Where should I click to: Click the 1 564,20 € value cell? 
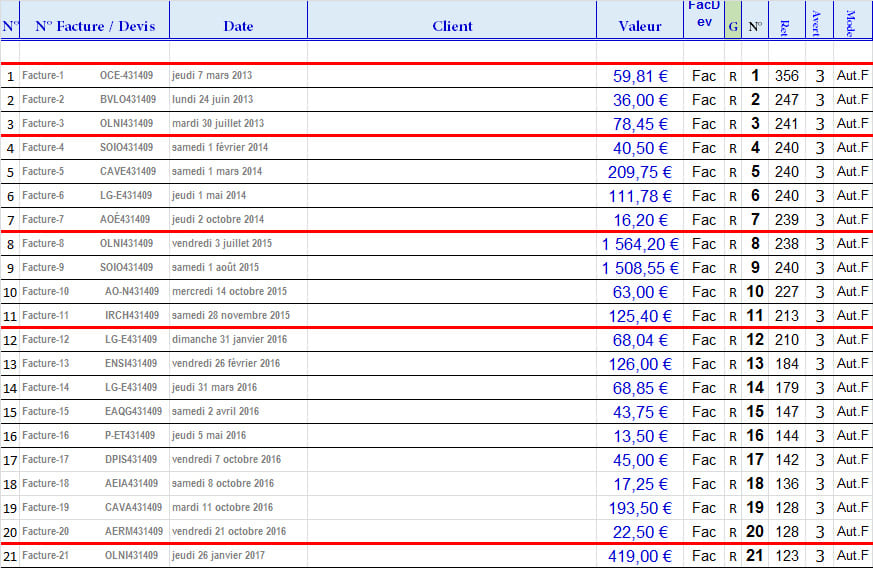click(640, 244)
